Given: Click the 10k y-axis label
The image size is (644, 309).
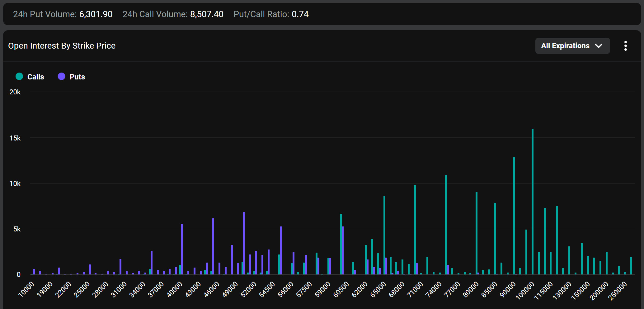Looking at the screenshot, I should click(x=15, y=183).
